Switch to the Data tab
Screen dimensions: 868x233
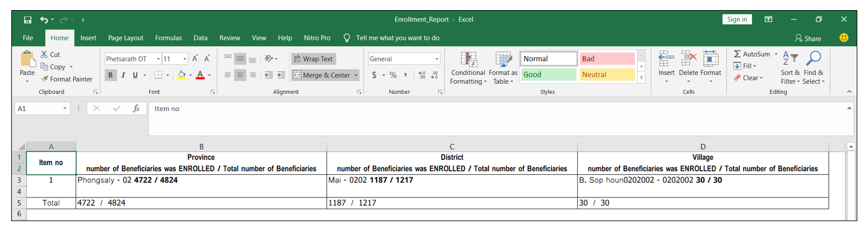click(200, 37)
